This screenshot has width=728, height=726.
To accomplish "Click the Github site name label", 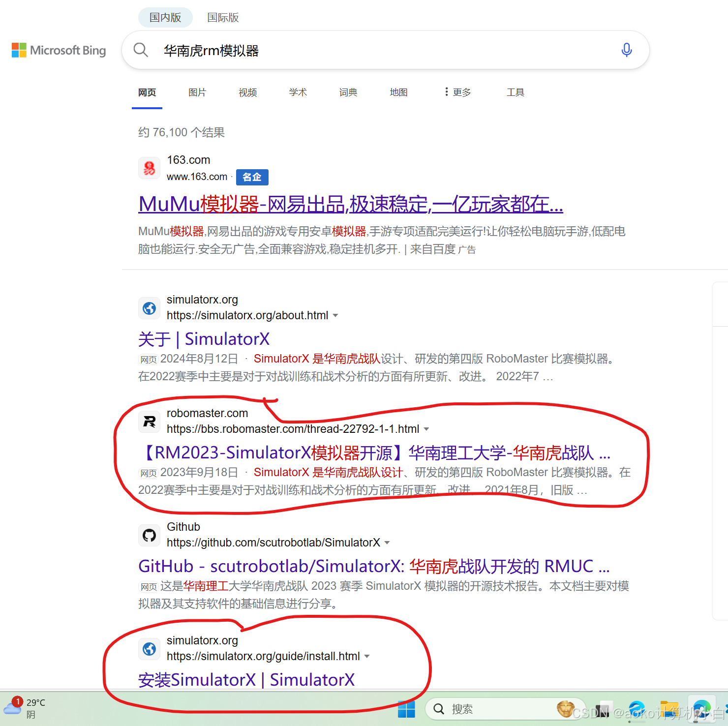I will [x=183, y=527].
